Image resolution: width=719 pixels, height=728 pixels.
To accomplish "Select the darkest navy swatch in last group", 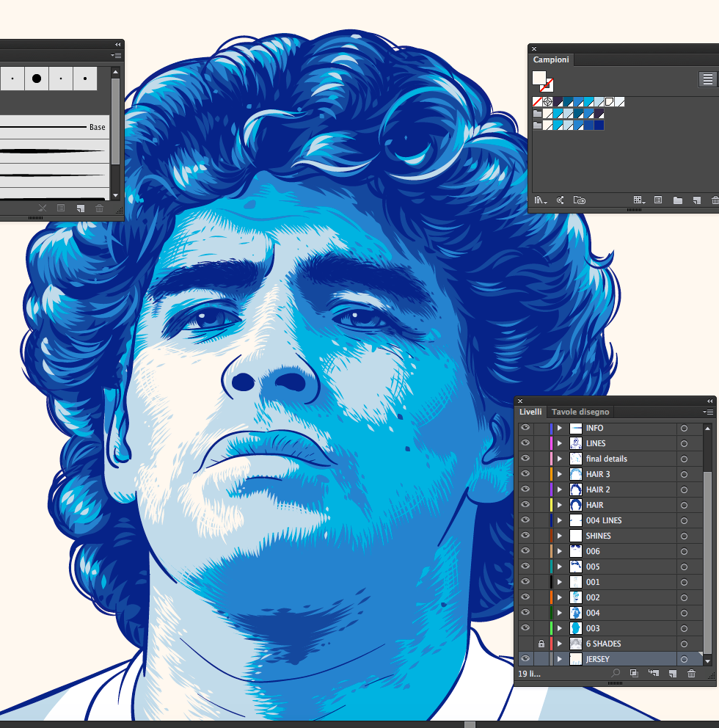I will 599,125.
